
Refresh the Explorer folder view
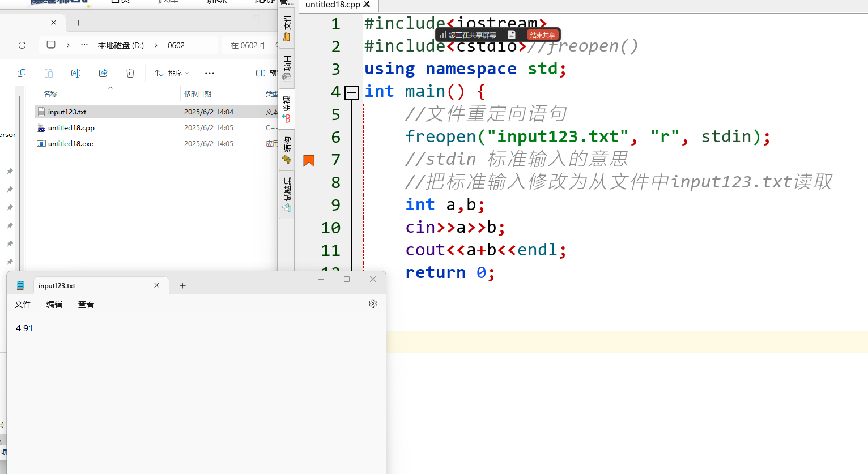coord(22,45)
